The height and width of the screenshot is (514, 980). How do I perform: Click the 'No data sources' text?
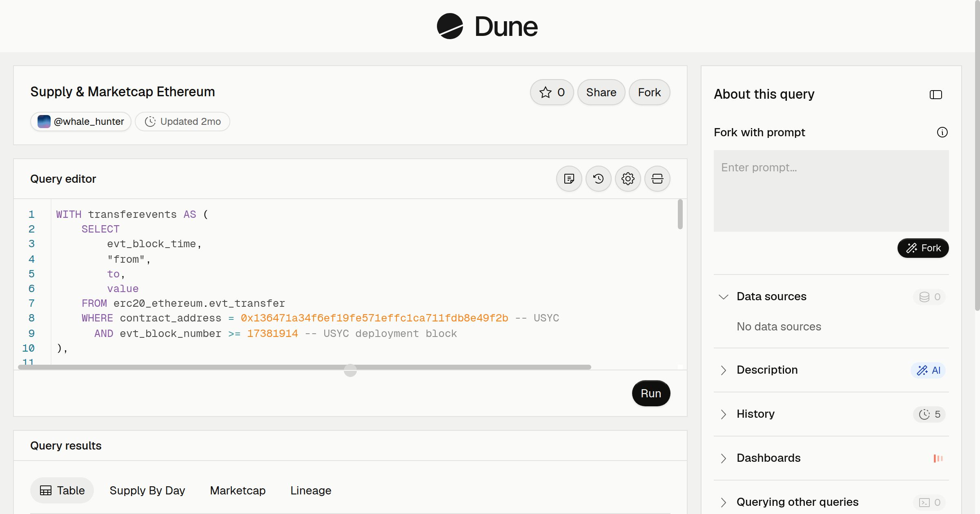click(x=779, y=327)
